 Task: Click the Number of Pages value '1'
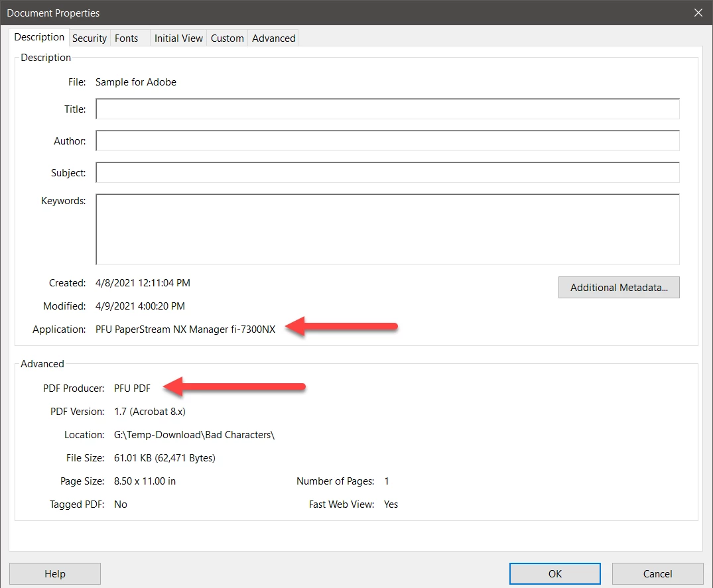(387, 481)
